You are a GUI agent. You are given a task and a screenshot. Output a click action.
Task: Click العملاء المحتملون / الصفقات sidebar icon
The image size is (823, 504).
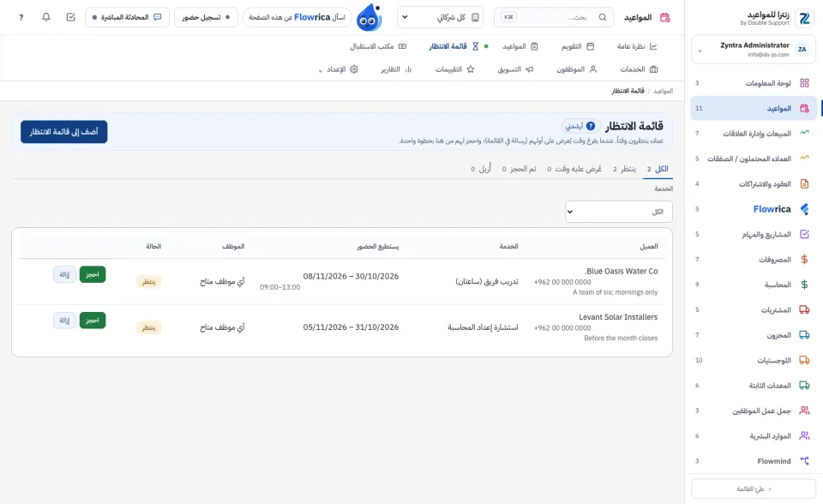point(804,159)
